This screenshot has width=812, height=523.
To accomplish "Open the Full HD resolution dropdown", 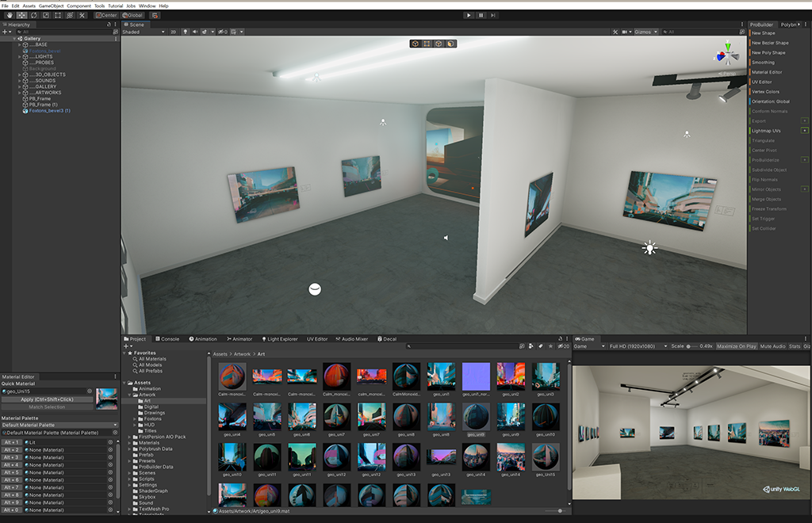I will 638,346.
